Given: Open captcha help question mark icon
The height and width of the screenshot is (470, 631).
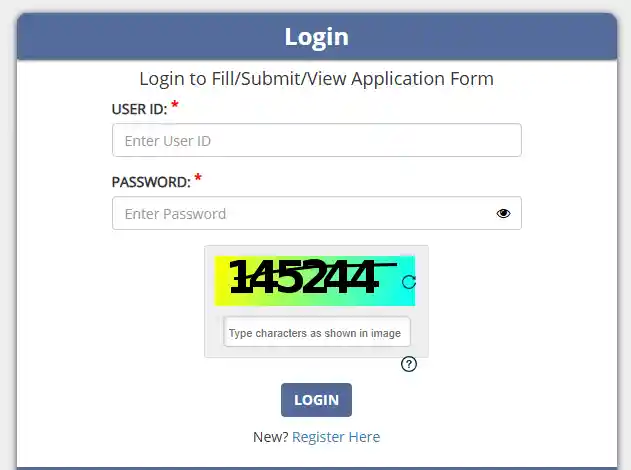Looking at the screenshot, I should [408, 364].
